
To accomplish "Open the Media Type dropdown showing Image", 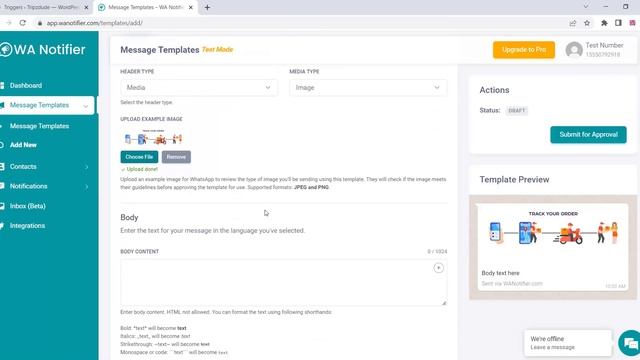I will (368, 87).
